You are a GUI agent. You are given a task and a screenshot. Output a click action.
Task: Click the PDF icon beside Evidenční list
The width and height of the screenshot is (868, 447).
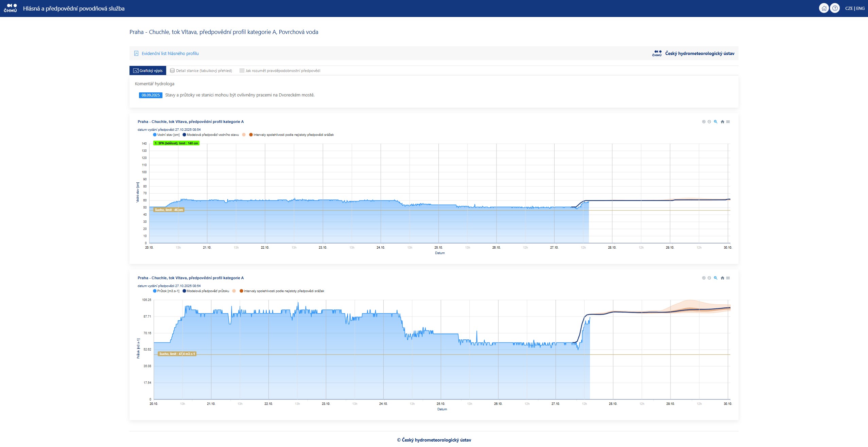pos(136,53)
